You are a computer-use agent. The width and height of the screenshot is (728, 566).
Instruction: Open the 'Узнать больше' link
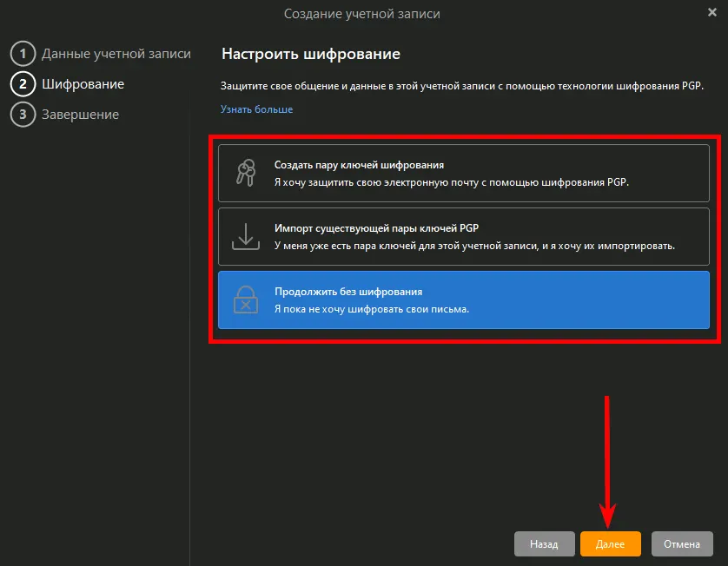pos(256,109)
